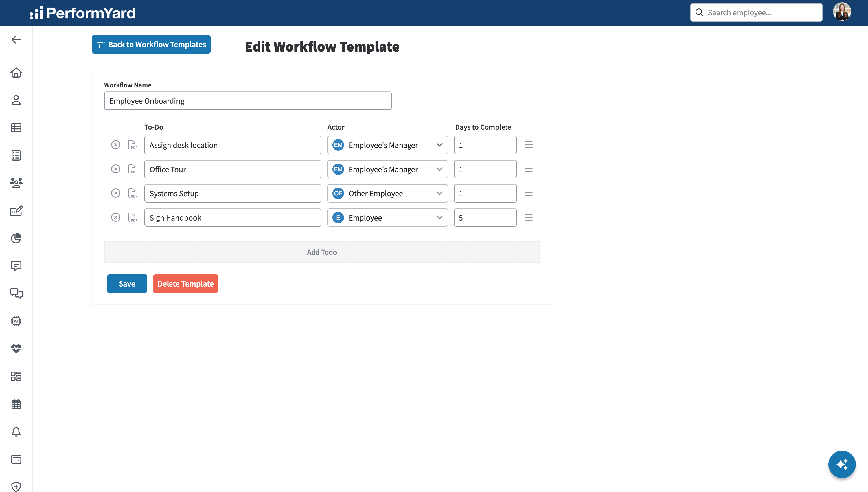Viewport: 868px width, 492px height.
Task: Remove the Assign desk location to-do
Action: tap(115, 145)
